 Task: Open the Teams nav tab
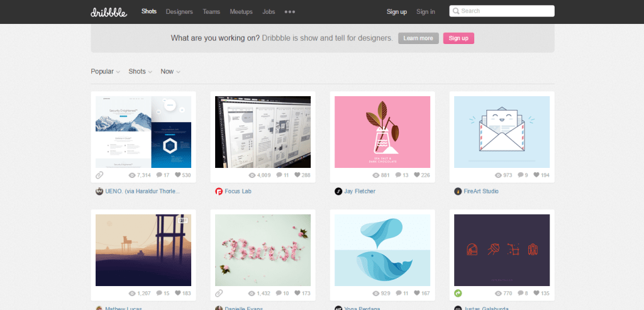click(211, 12)
